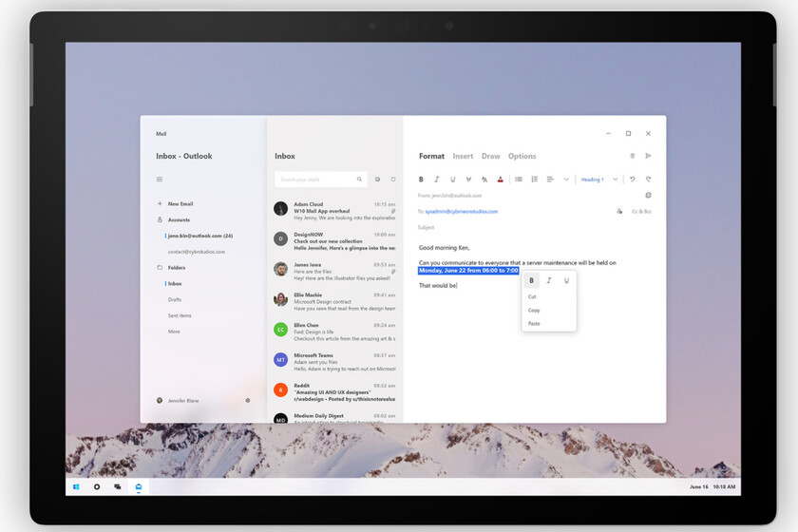Switch to the Format tab
The image size is (798, 532).
click(x=431, y=157)
